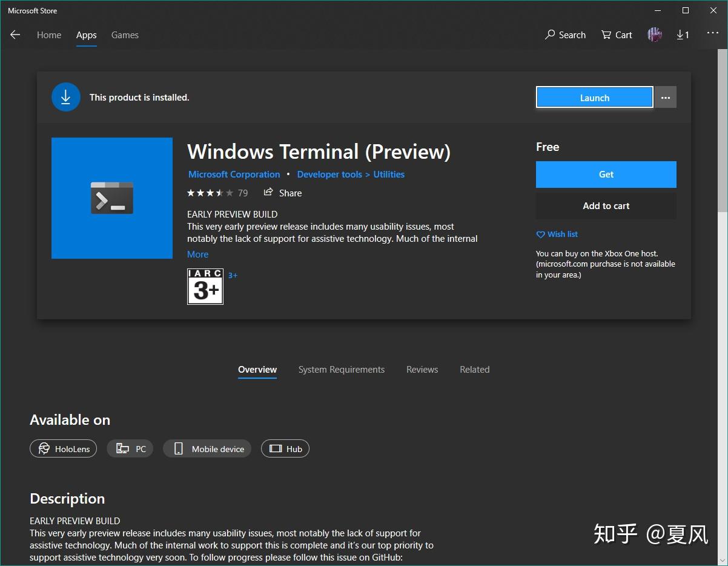Viewport: 728px width, 566px height.
Task: Open the IARC 3+ age rating details
Action: point(205,286)
